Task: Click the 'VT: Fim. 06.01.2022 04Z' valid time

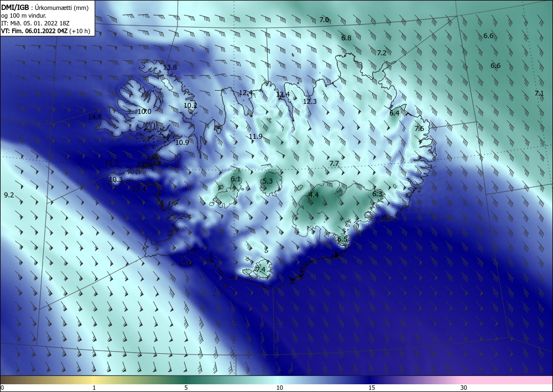Action: [x=34, y=31]
